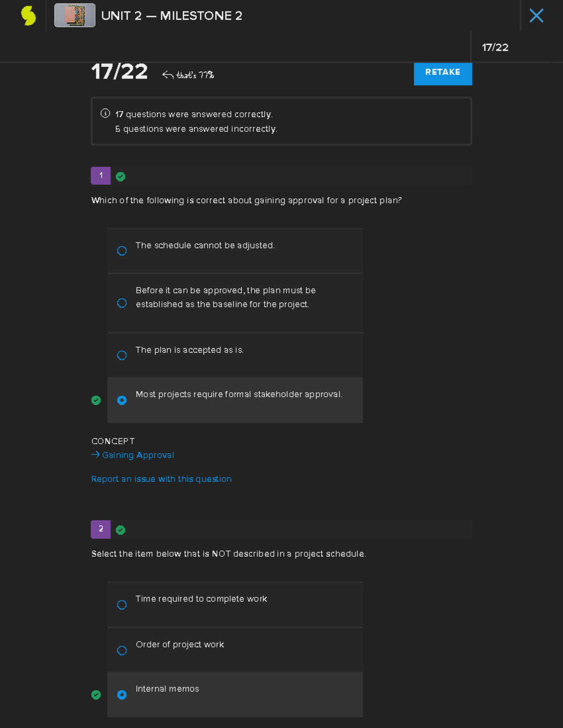
Task: Click the arrow icon before Gaining Approval
Action: pos(95,454)
